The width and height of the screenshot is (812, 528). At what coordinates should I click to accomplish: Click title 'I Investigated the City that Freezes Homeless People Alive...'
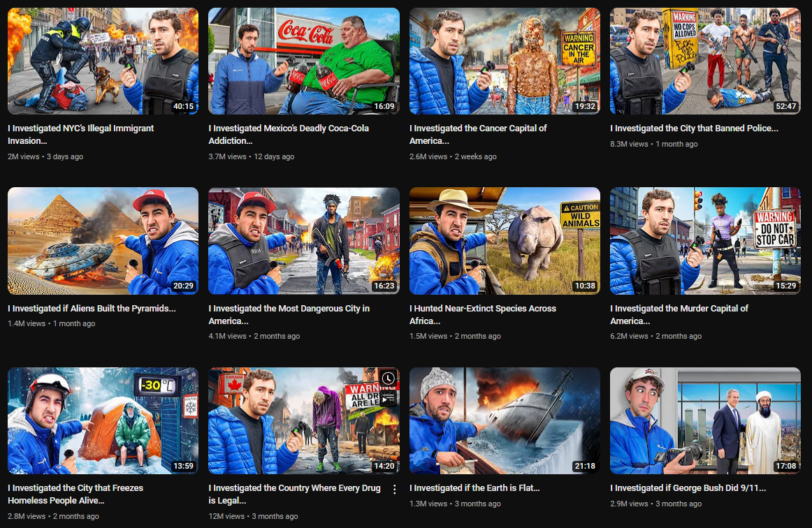(x=75, y=494)
